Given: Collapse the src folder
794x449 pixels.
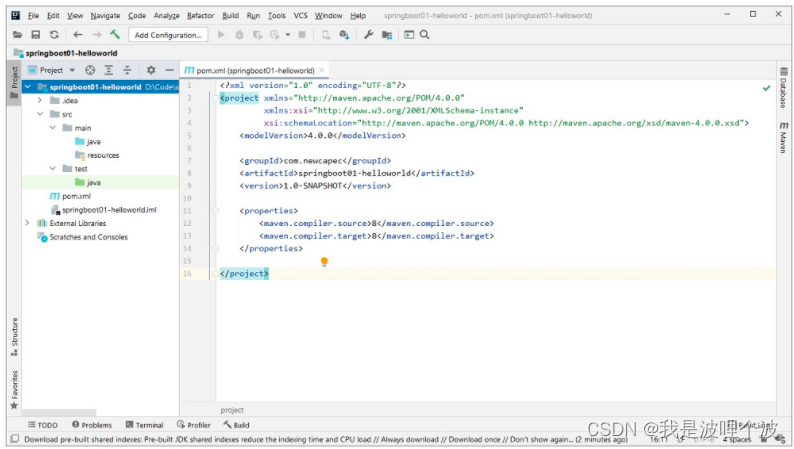Looking at the screenshot, I should [39, 114].
